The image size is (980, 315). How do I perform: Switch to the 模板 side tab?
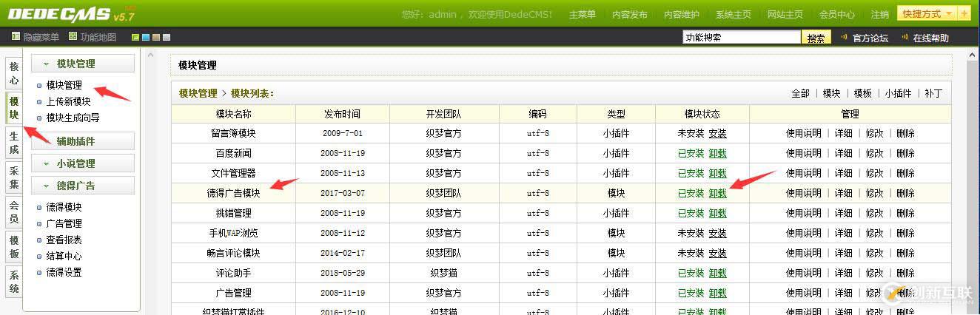tap(14, 247)
